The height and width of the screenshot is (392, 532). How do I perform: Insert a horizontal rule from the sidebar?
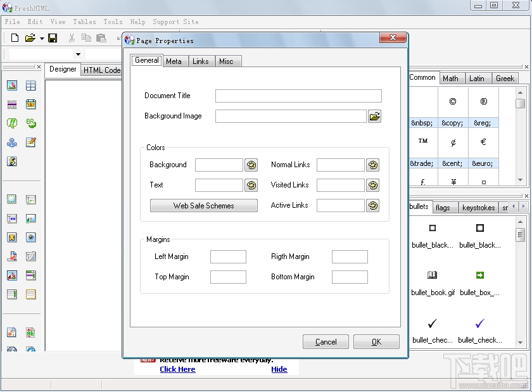coord(13,104)
